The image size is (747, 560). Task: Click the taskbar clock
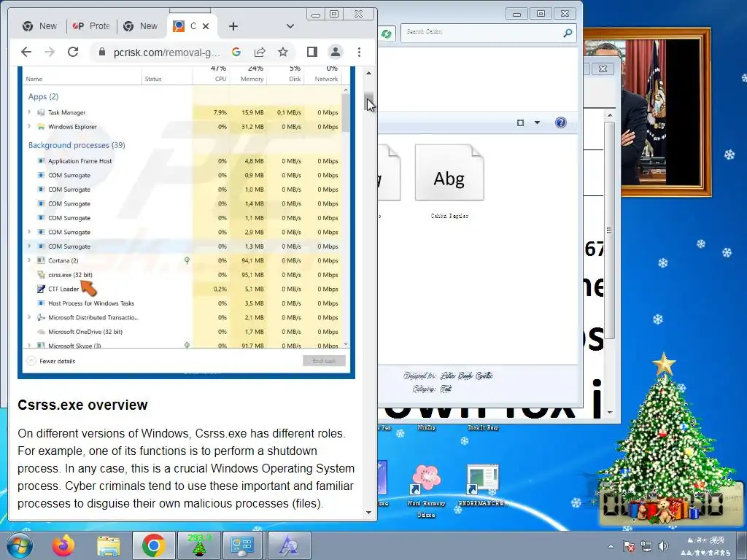point(705,546)
